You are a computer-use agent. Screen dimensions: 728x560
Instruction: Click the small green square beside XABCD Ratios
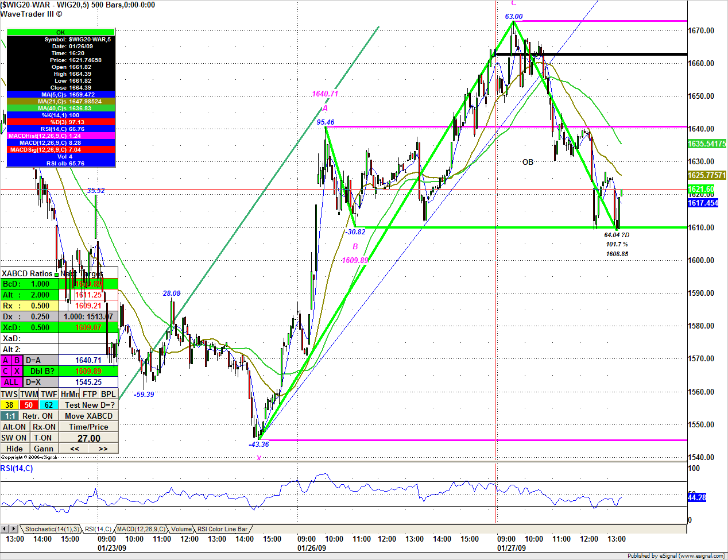coord(56,275)
